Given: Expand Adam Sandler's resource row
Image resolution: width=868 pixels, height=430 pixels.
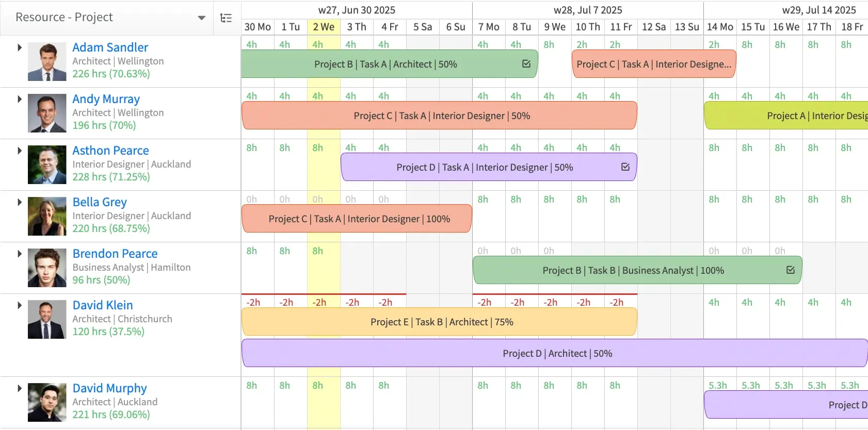Looking at the screenshot, I should pos(19,47).
